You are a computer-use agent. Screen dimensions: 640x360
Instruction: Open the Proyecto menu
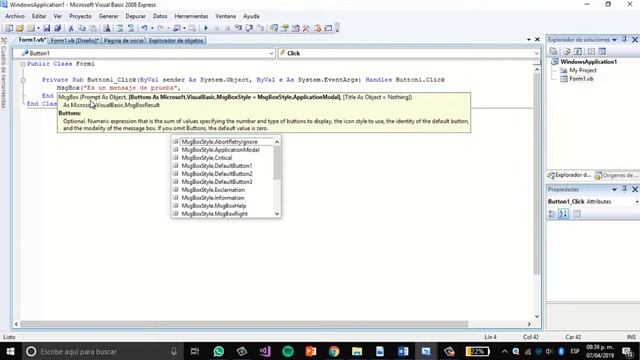click(x=80, y=16)
